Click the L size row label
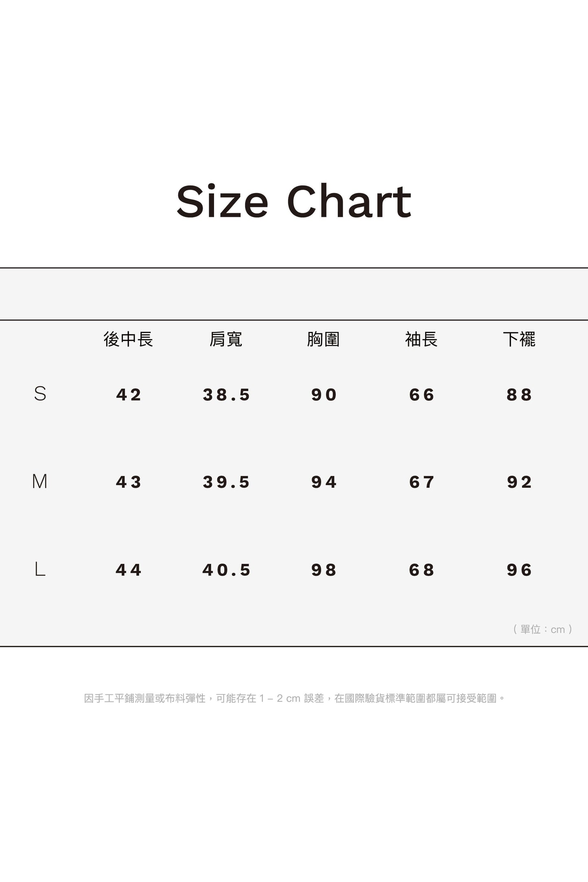This screenshot has height=882, width=588. point(40,569)
